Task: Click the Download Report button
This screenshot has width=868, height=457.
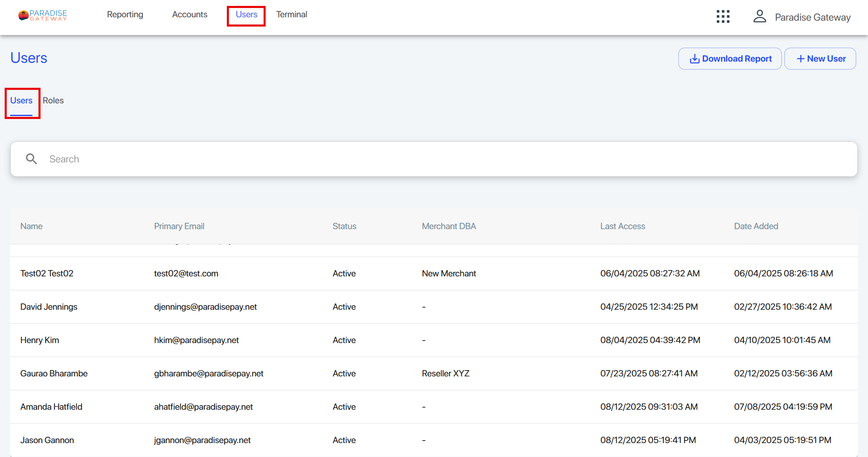Action: pos(730,59)
